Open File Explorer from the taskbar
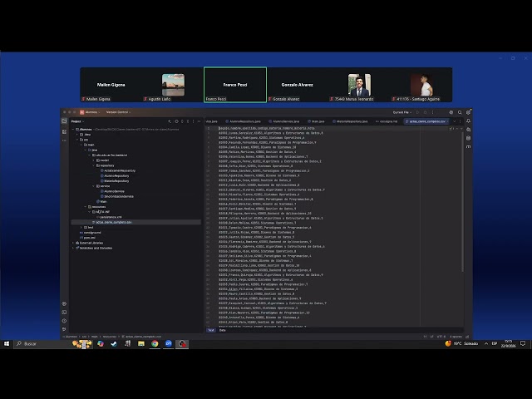 click(x=141, y=343)
